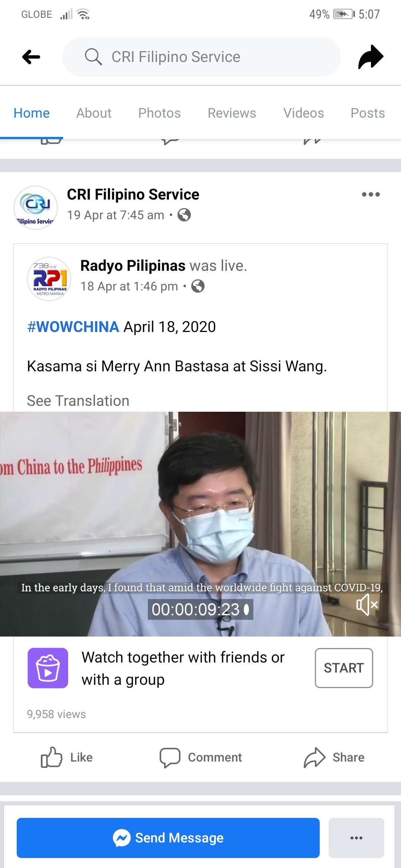
Task: Tap the back arrow icon
Action: pyautogui.click(x=31, y=57)
